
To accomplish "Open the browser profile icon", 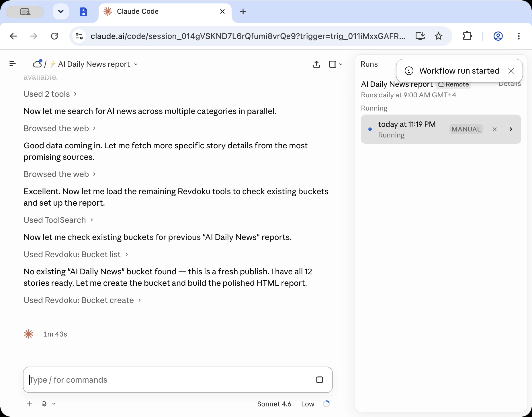I will click(x=498, y=36).
